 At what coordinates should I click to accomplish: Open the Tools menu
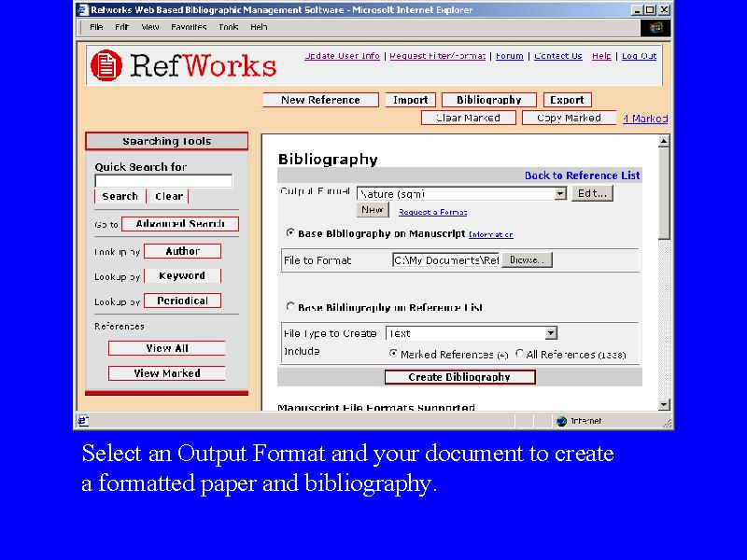tap(228, 27)
